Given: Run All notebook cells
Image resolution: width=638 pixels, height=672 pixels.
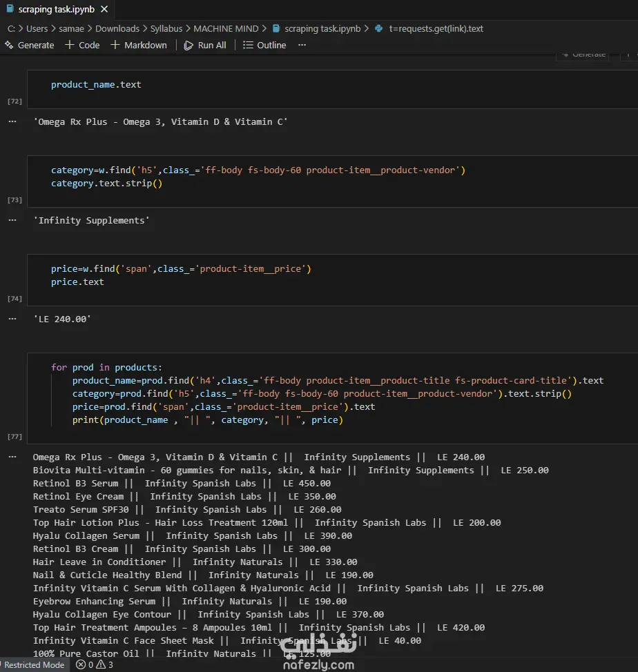Looking at the screenshot, I should pyautogui.click(x=205, y=45).
